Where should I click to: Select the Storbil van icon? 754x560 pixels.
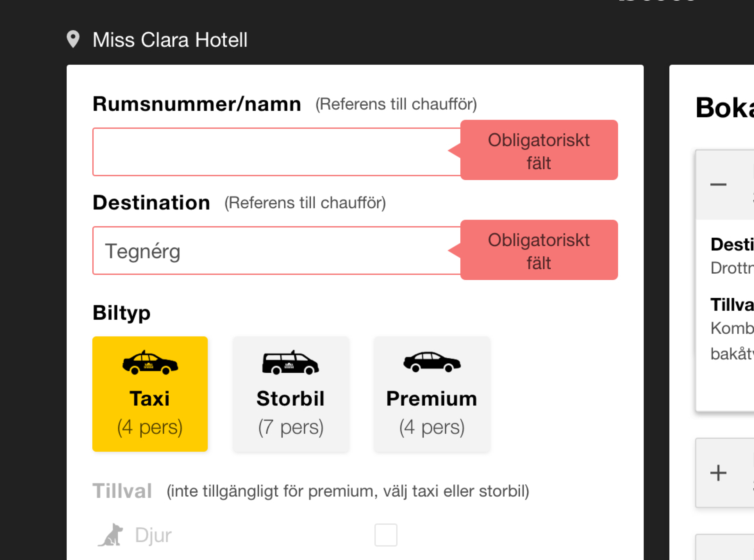[290, 363]
